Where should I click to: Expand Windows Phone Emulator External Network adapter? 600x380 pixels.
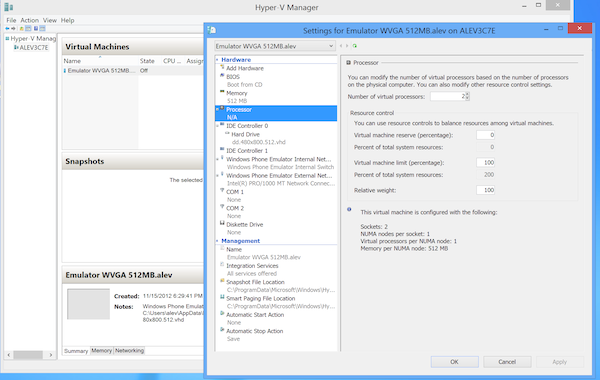(217, 176)
